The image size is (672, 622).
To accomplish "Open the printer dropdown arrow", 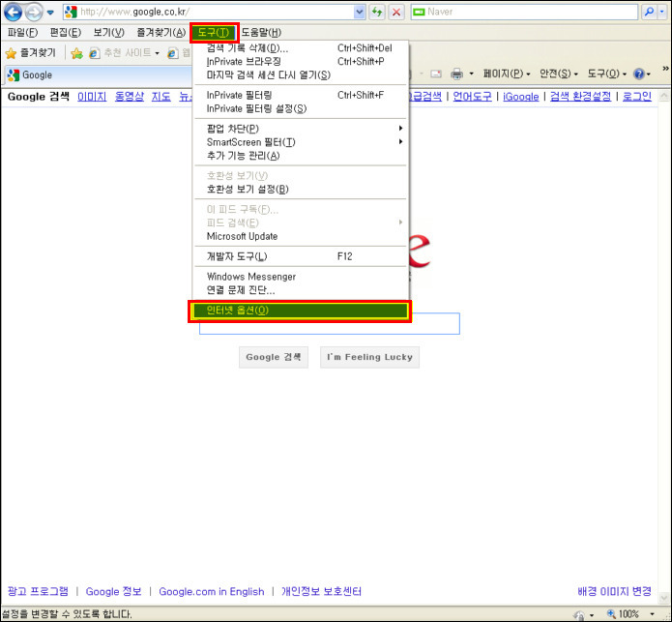I will [472, 74].
